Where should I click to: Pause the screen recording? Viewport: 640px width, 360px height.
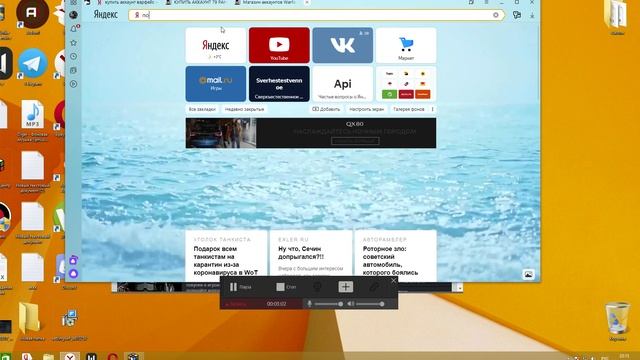[241, 287]
